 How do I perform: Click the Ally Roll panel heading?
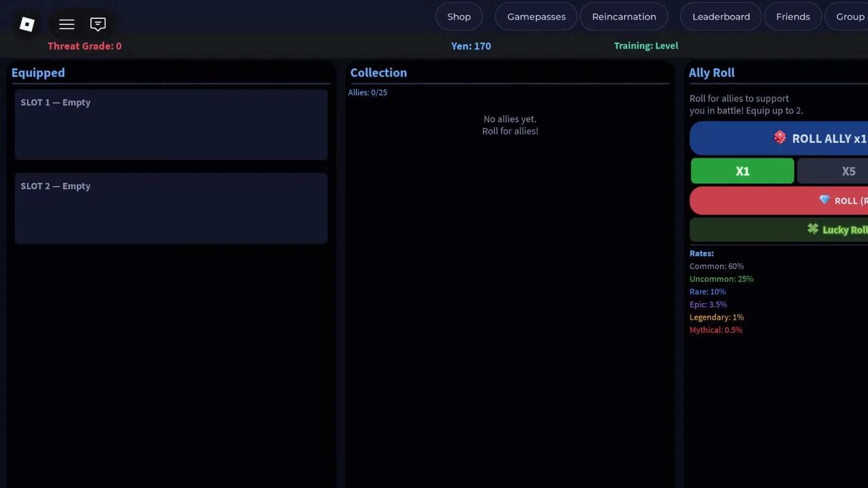[x=712, y=73]
